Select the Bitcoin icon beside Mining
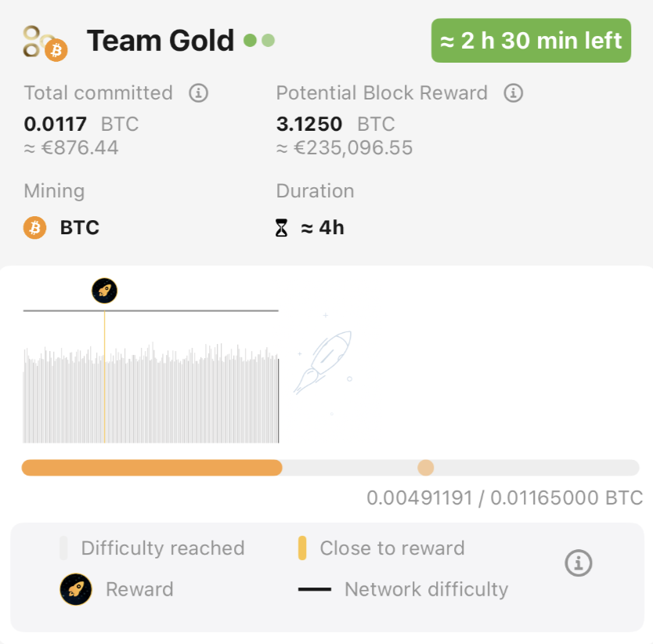Viewport: 653px width, 644px height. pos(33,227)
